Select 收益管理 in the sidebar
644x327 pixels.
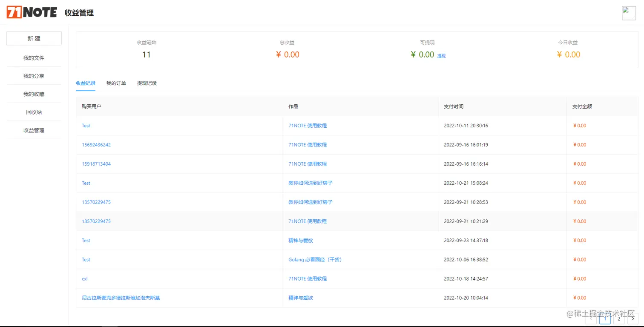tap(34, 130)
